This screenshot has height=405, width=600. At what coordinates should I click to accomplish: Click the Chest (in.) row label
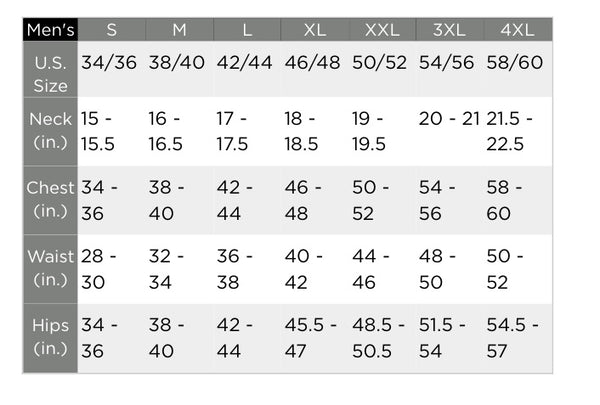pyautogui.click(x=50, y=200)
